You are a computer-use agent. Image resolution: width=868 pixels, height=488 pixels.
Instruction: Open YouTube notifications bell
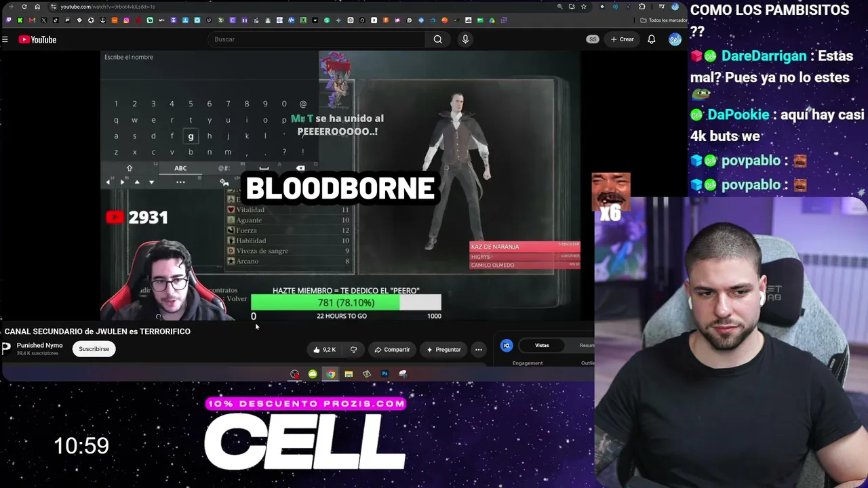point(651,39)
